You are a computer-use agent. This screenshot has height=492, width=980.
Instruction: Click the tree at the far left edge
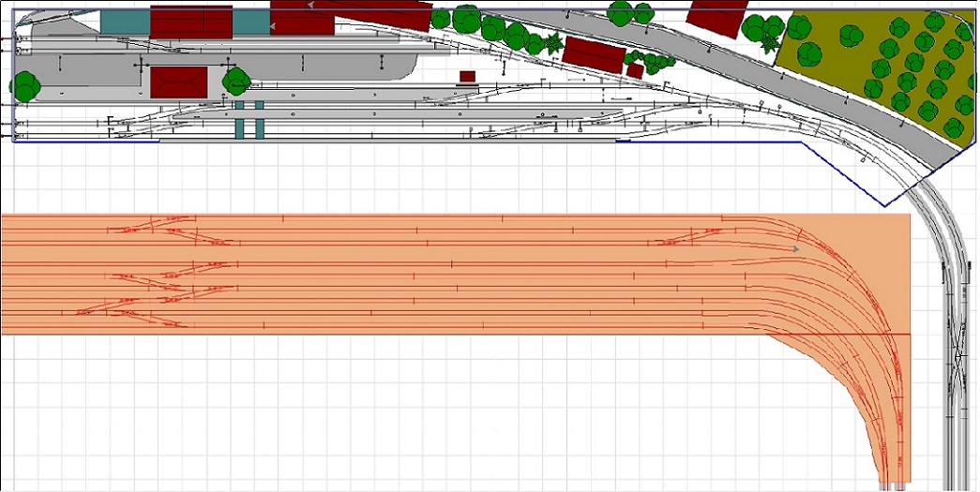click(x=25, y=86)
